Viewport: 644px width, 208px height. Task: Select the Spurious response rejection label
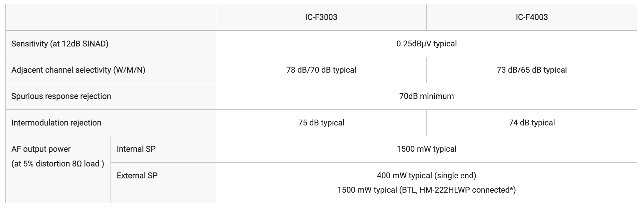[x=61, y=96]
